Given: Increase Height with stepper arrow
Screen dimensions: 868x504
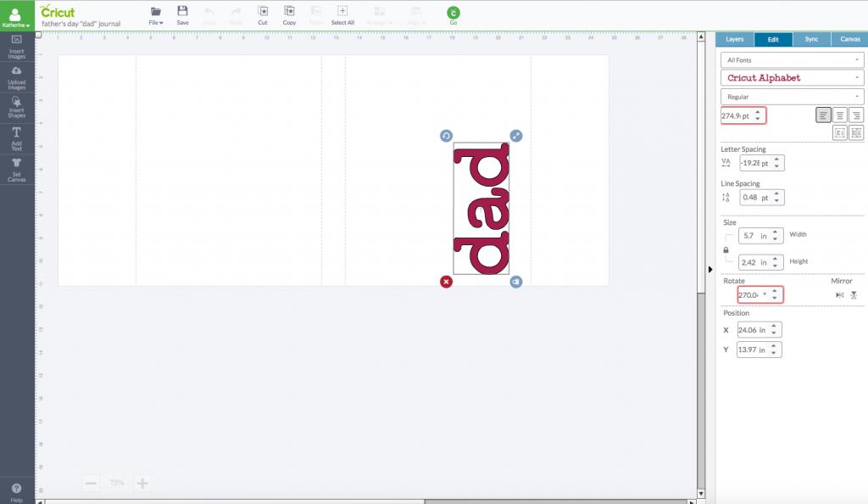Looking at the screenshot, I should (775, 259).
